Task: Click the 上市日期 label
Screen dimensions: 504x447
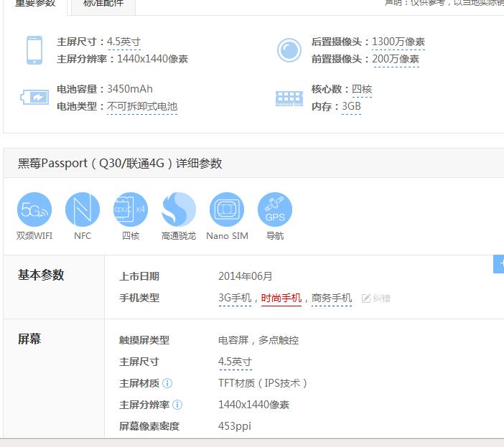Action: pos(139,276)
